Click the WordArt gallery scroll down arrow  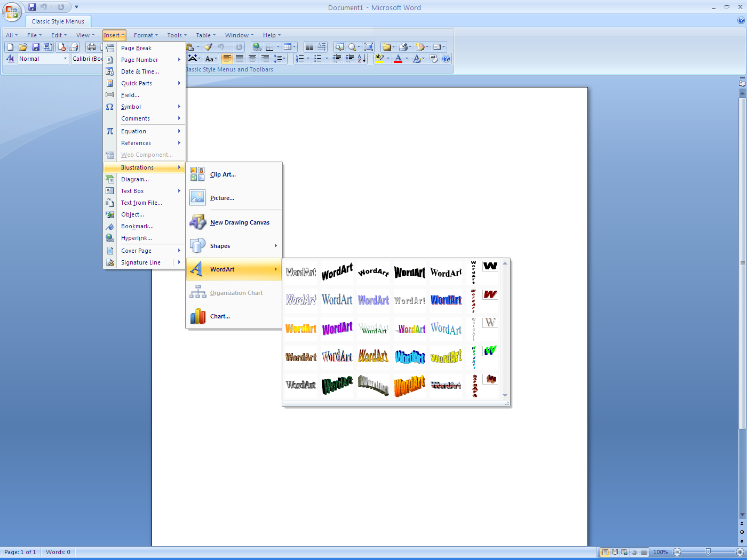point(505,395)
